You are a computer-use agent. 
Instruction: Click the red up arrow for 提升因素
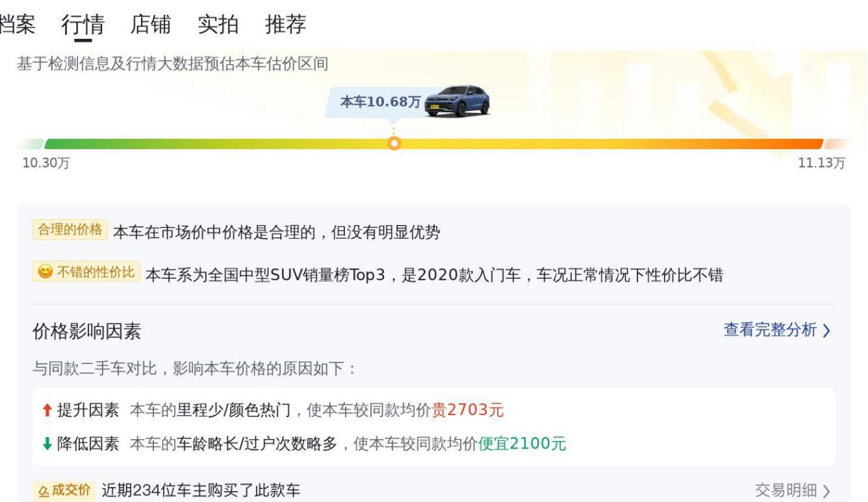47,410
